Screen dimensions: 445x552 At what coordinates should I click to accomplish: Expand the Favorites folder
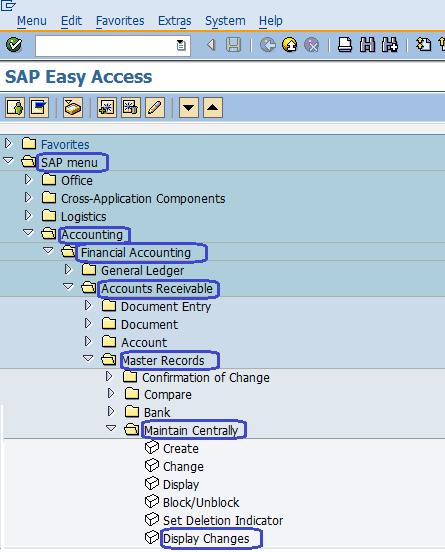click(8, 144)
